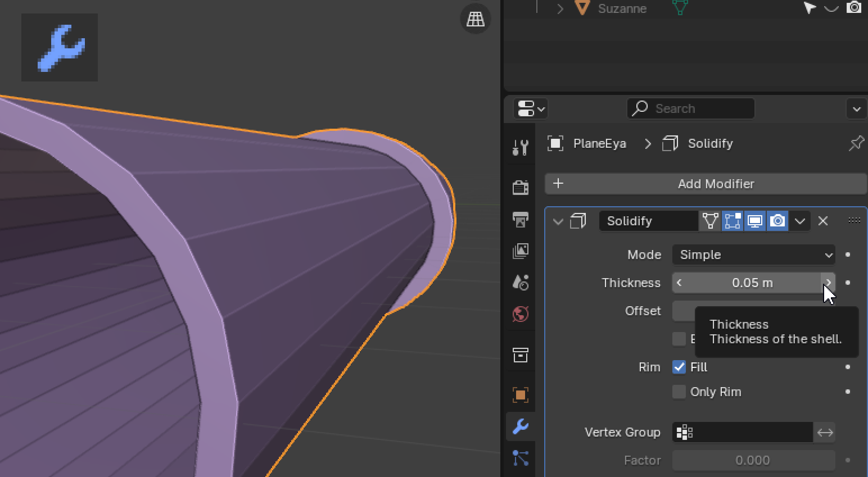Toggle Solidify display in Edit Mode
Viewport: 868px width, 477px height.
pos(733,221)
